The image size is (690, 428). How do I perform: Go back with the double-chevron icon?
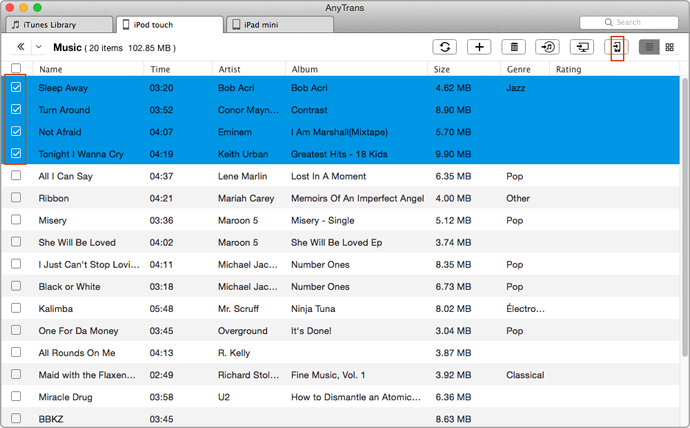point(20,47)
